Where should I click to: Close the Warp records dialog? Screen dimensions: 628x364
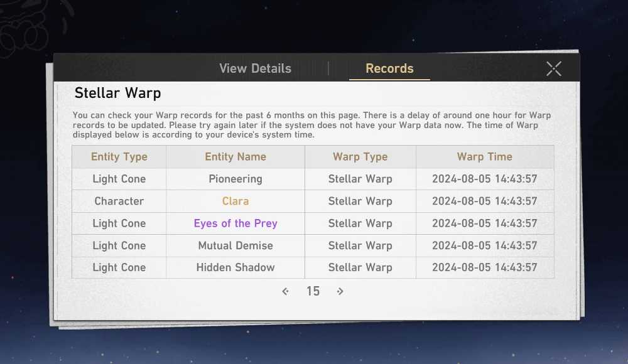pyautogui.click(x=554, y=69)
